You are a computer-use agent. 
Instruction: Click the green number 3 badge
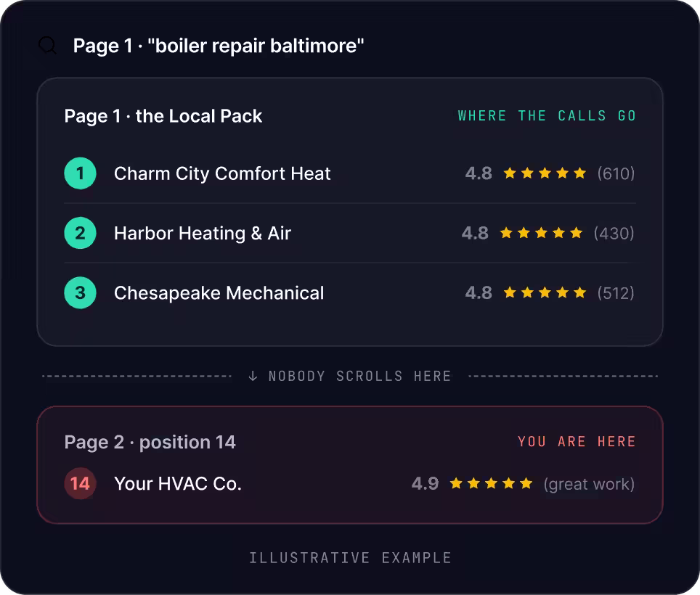[81, 292]
